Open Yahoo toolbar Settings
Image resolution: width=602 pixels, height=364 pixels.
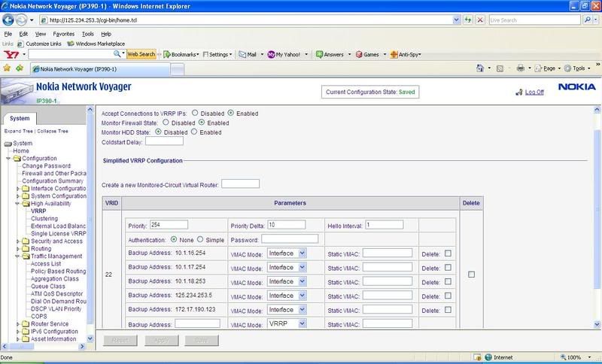[x=217, y=54]
